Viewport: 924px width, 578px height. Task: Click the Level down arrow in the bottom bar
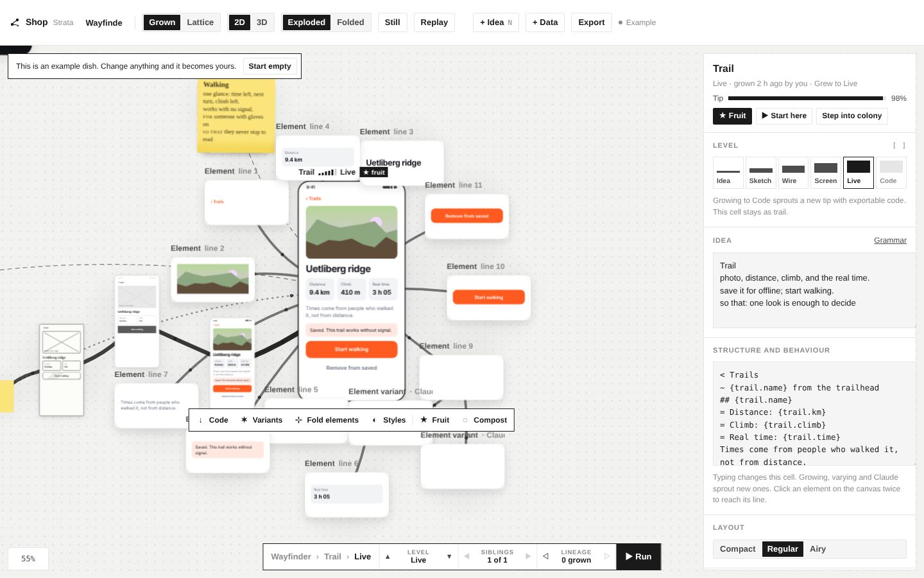(449, 557)
